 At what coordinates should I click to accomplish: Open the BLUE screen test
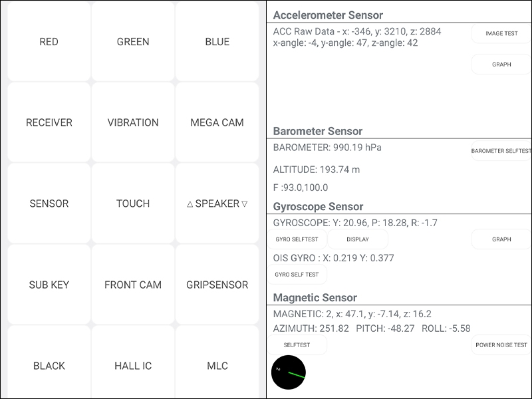pyautogui.click(x=217, y=41)
